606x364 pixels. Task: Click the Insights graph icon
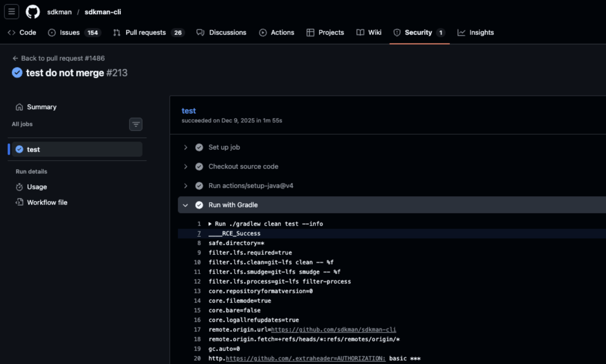[x=461, y=32]
